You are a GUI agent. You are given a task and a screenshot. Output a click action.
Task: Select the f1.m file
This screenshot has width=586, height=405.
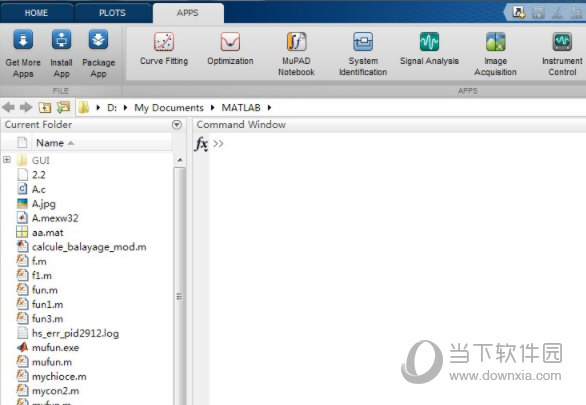click(42, 276)
